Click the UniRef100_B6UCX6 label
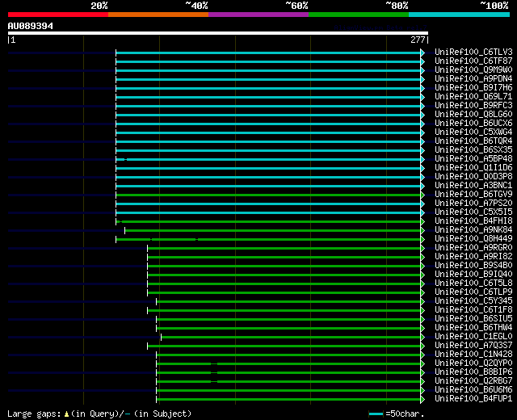517x420 pixels. pos(473,124)
